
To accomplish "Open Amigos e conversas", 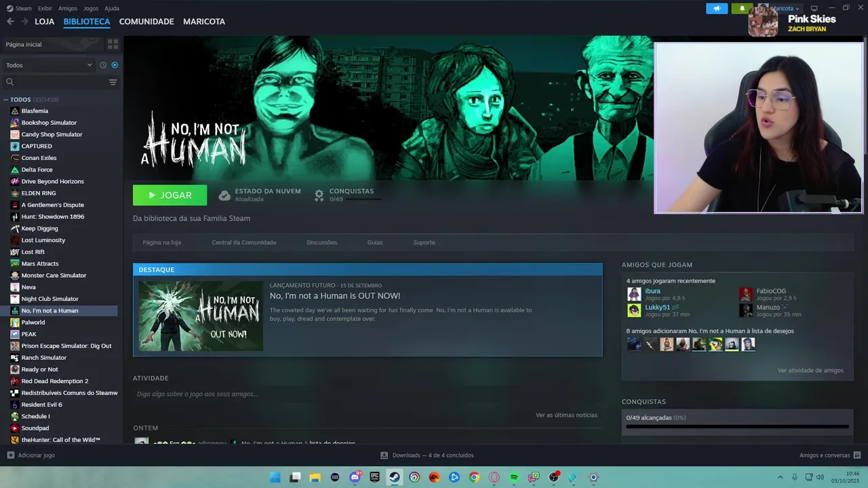I will (x=830, y=455).
